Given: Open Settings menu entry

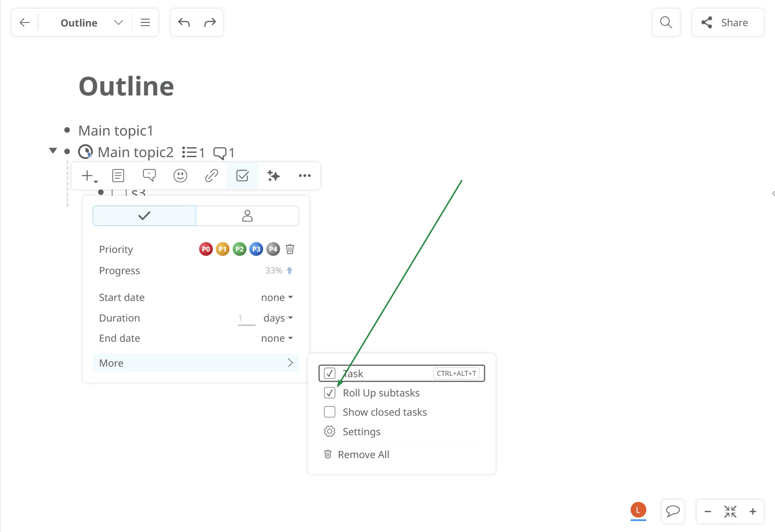Looking at the screenshot, I should pos(361,432).
